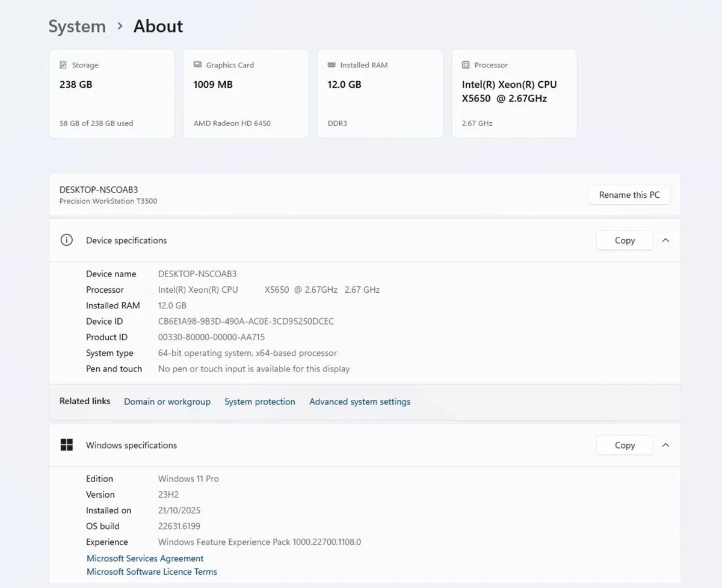Click the Windows logo icon
The height and width of the screenshot is (588, 722).
[x=67, y=446]
